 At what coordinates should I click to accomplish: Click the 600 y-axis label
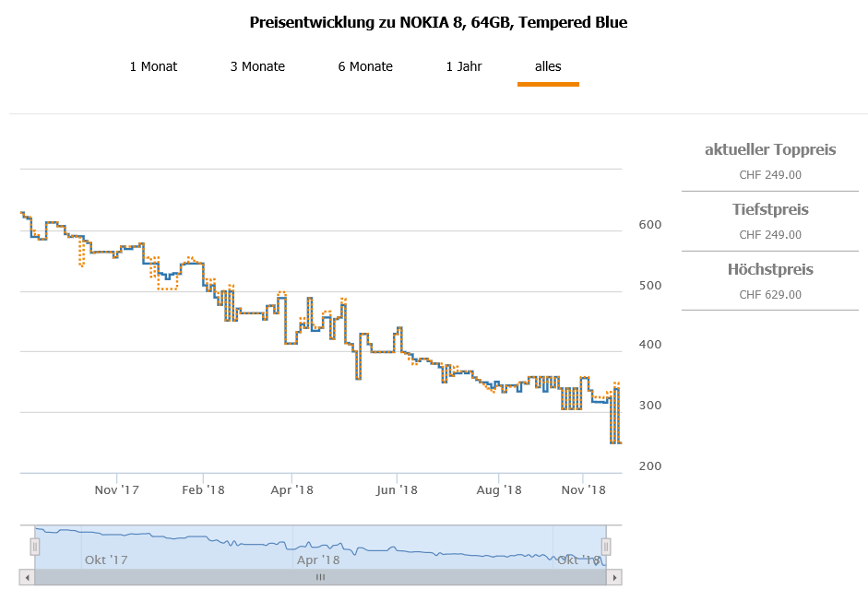[650, 225]
